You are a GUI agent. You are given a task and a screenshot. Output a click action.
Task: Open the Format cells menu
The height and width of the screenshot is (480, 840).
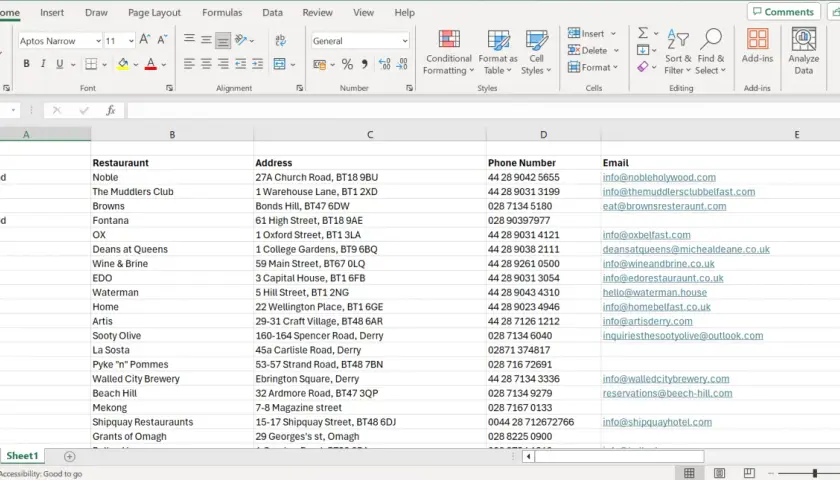pos(593,68)
